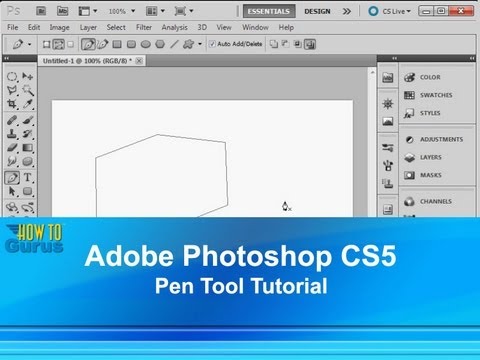Screen dimensions: 480x360
Task: Pick the Path Selection tool
Action: 12,191
